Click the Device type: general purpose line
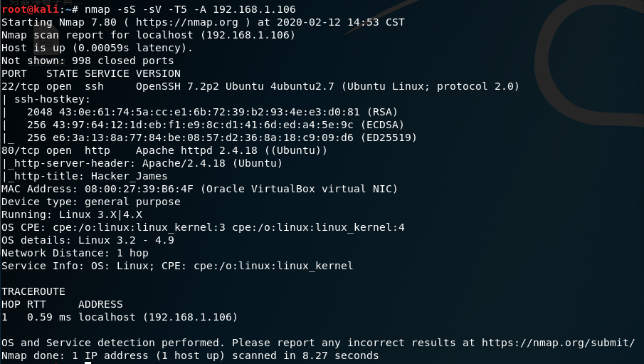644x364 pixels. point(90,202)
